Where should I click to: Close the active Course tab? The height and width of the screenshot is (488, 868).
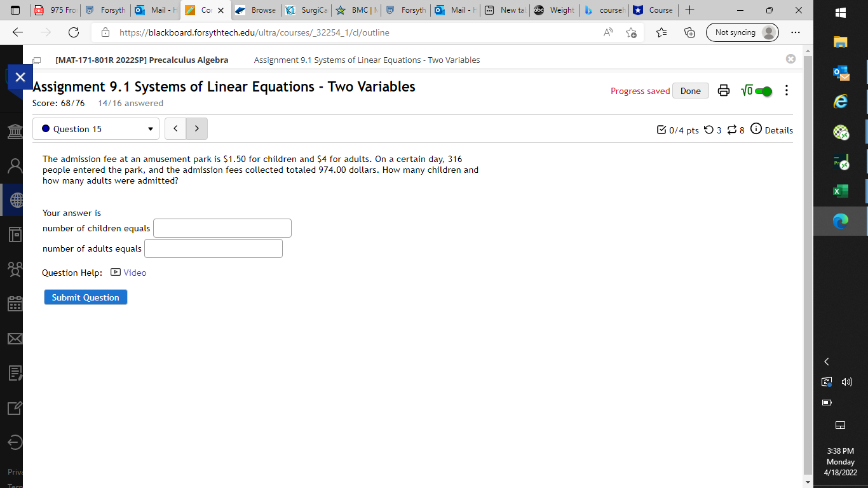221,10
